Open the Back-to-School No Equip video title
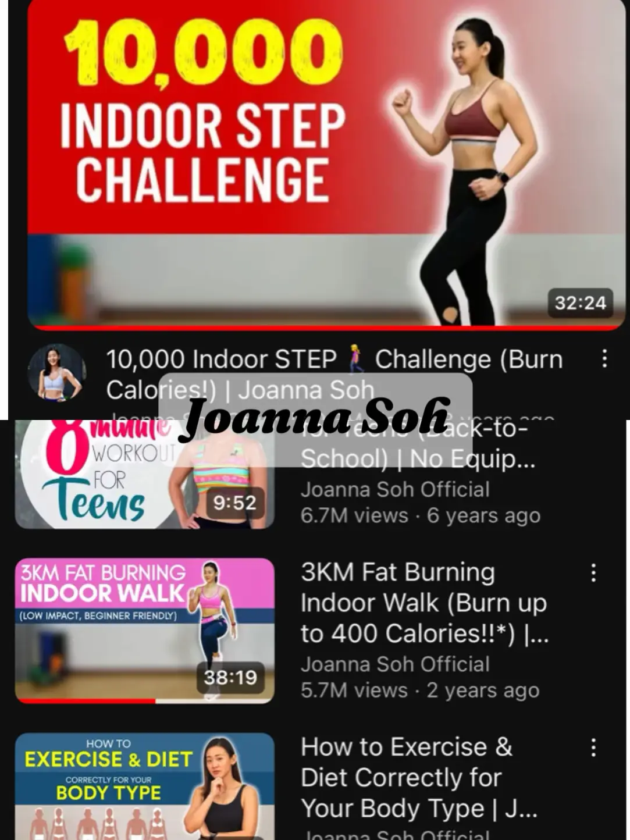The width and height of the screenshot is (630, 840). pyautogui.click(x=418, y=446)
